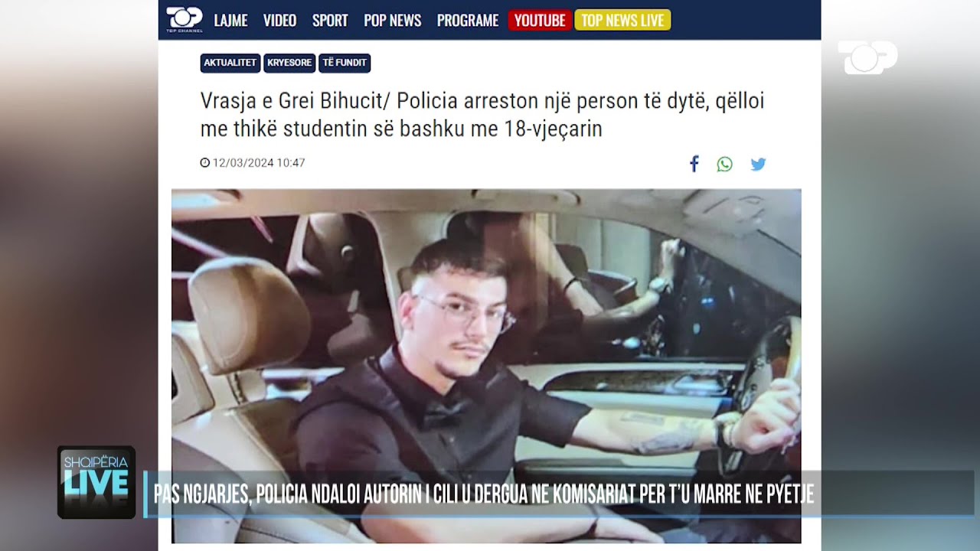Open the PROGRAME menu
The image size is (980, 551).
[468, 21]
